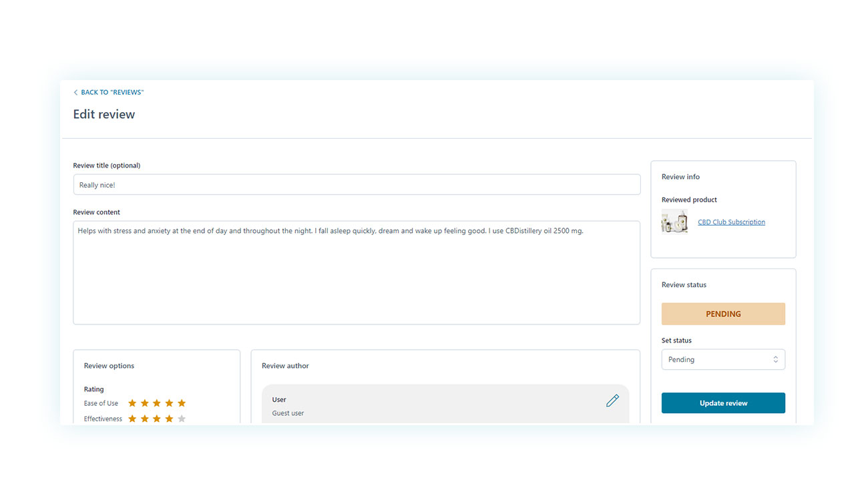Click the PENDING status badge
The width and height of the screenshot is (868, 504).
click(723, 314)
